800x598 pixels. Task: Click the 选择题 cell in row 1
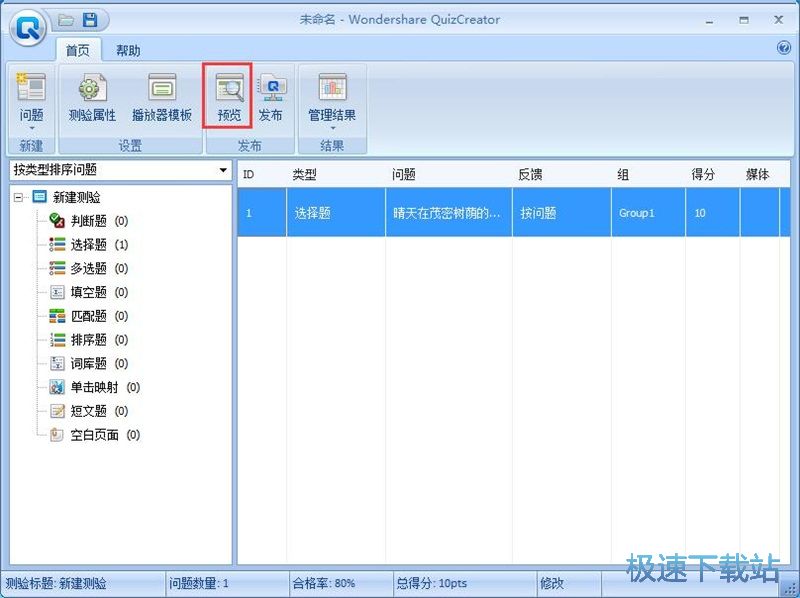coord(336,213)
